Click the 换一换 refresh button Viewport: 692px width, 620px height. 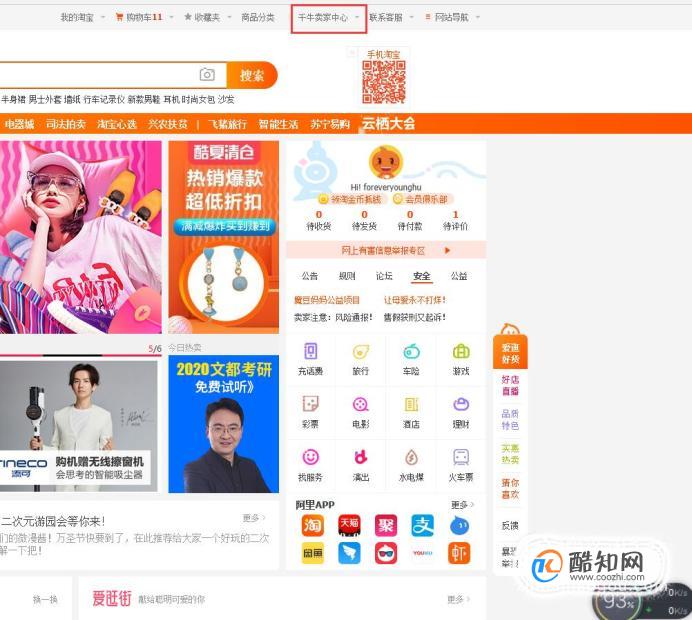(x=45, y=599)
